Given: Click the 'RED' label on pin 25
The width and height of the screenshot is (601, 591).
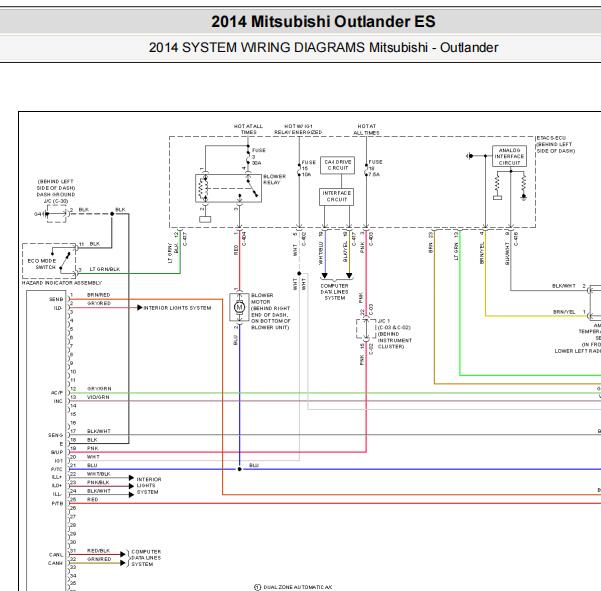Looking at the screenshot, I should coord(93,499).
